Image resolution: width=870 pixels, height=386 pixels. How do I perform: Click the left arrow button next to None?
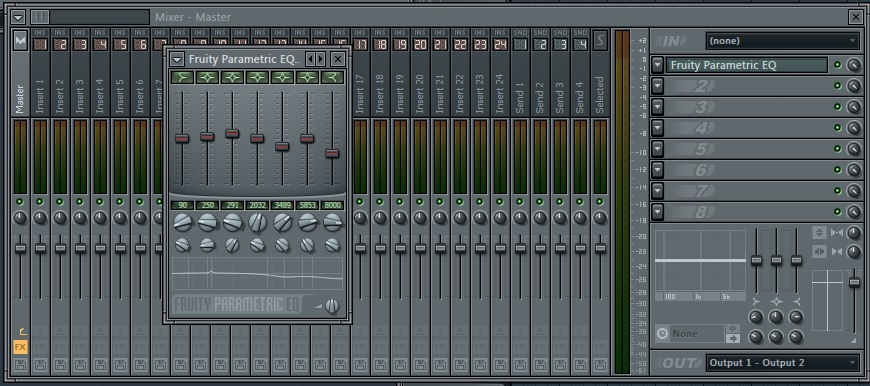pos(732,328)
